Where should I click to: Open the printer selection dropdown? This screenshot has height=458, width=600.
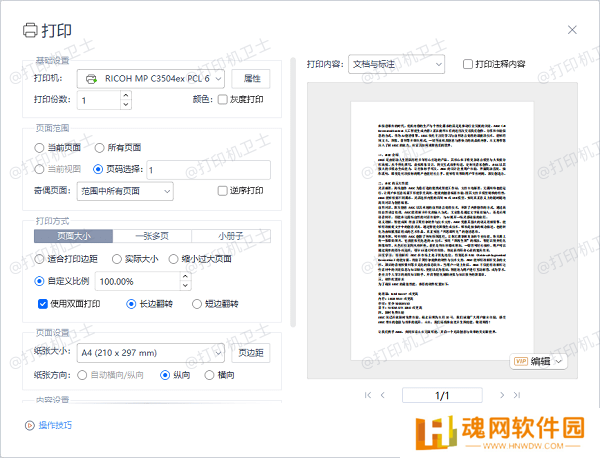click(x=150, y=79)
